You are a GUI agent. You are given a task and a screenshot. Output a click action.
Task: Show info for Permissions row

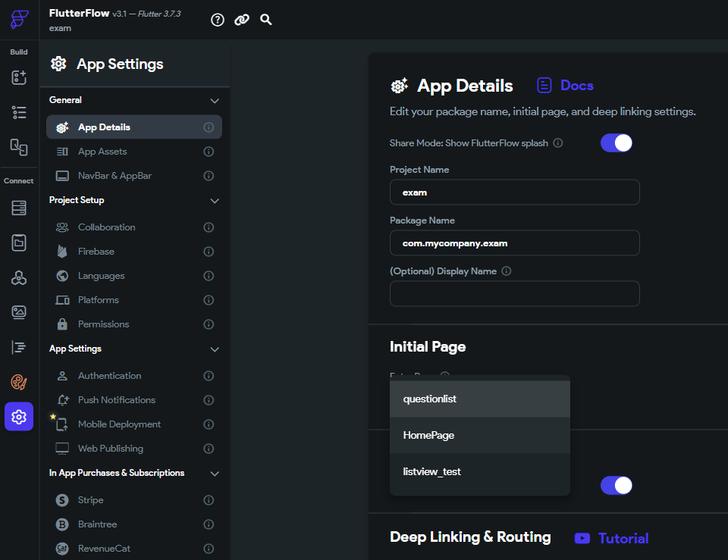[209, 324]
